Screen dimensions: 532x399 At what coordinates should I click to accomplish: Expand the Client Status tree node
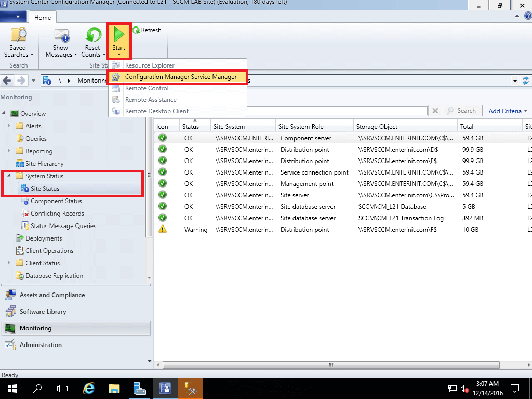(x=9, y=263)
